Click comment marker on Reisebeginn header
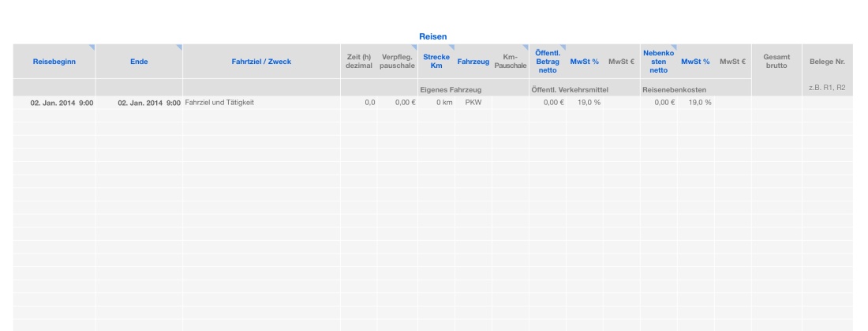868x331 pixels. pos(92,47)
